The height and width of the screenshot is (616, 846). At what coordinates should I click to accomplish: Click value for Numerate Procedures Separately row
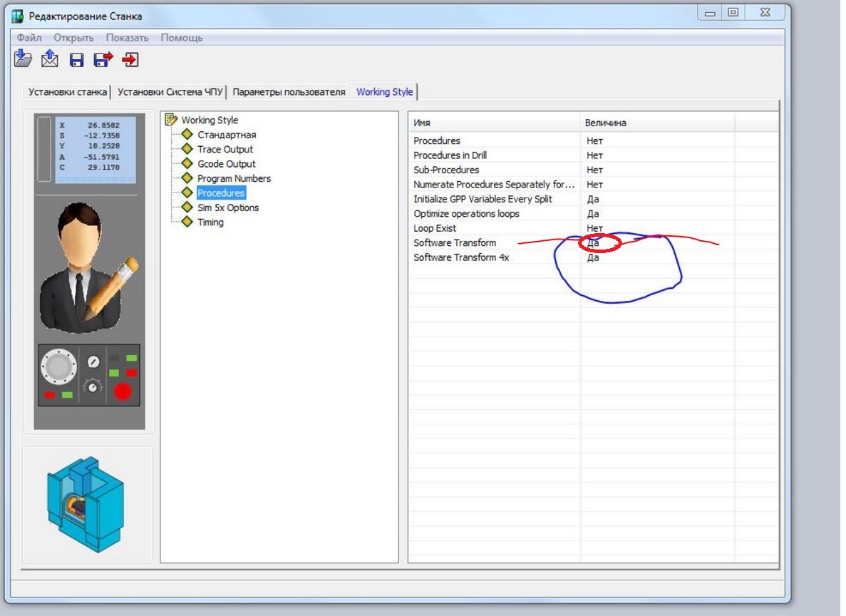594,184
